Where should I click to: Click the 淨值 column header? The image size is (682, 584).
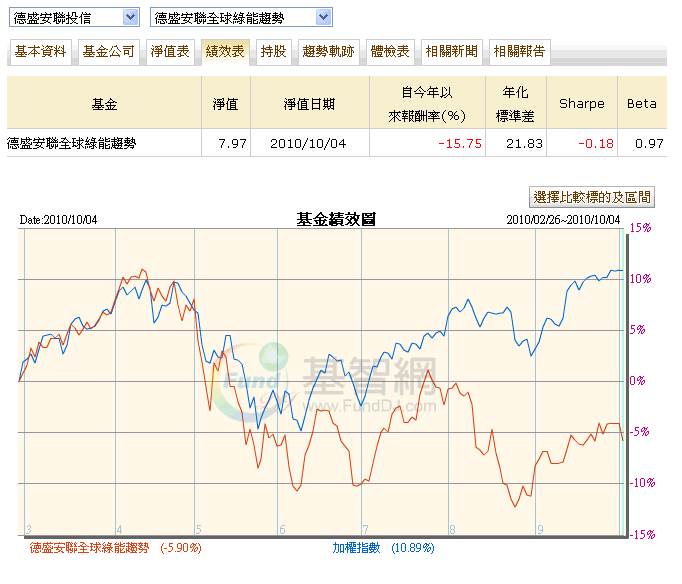(225, 104)
